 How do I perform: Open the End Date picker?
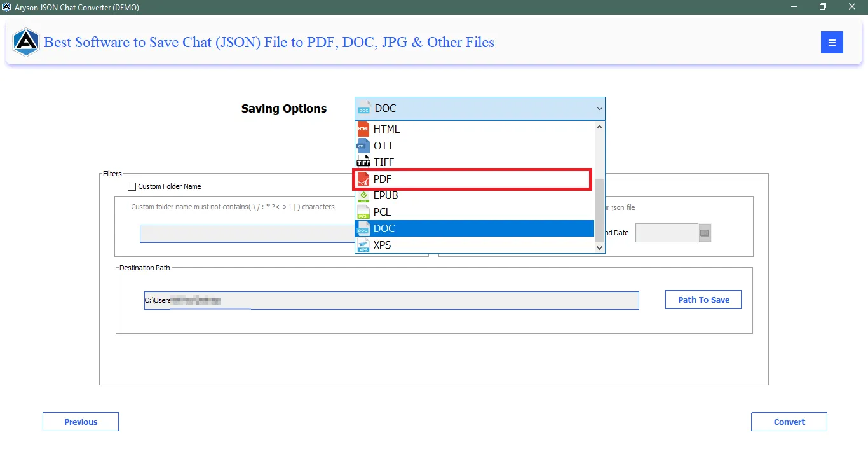(x=704, y=233)
